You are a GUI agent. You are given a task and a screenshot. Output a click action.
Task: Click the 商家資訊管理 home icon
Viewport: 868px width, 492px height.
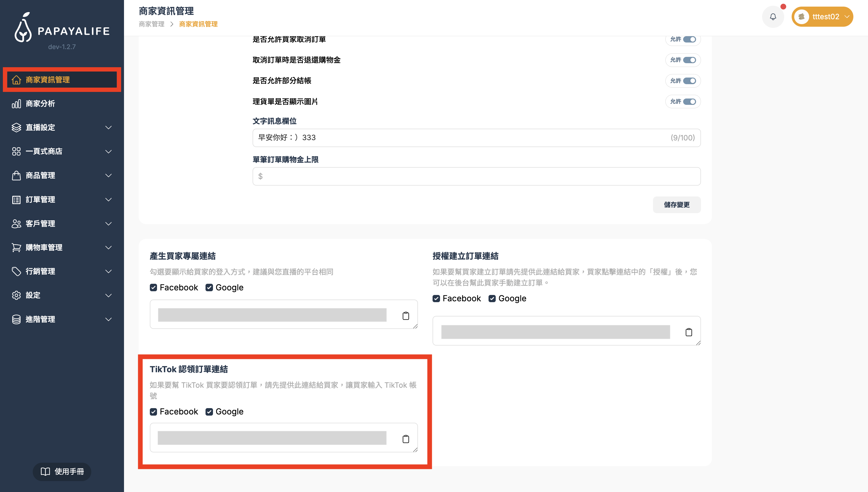click(16, 80)
